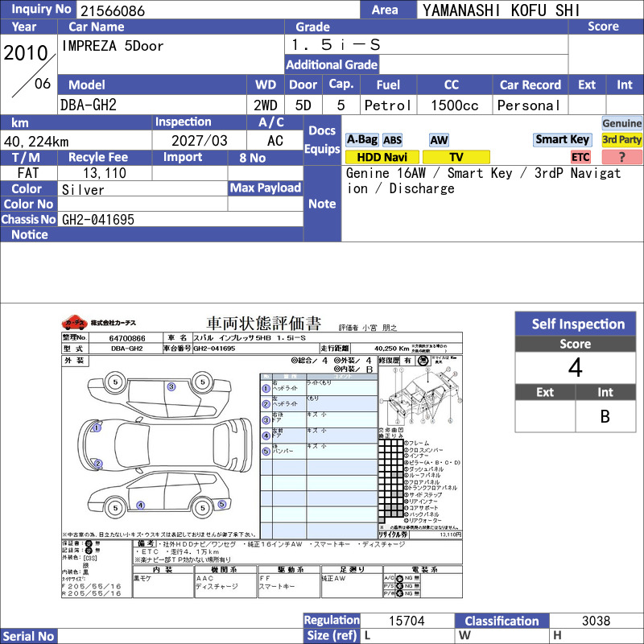Click damage marker 4 on the car diagram

[140, 506]
